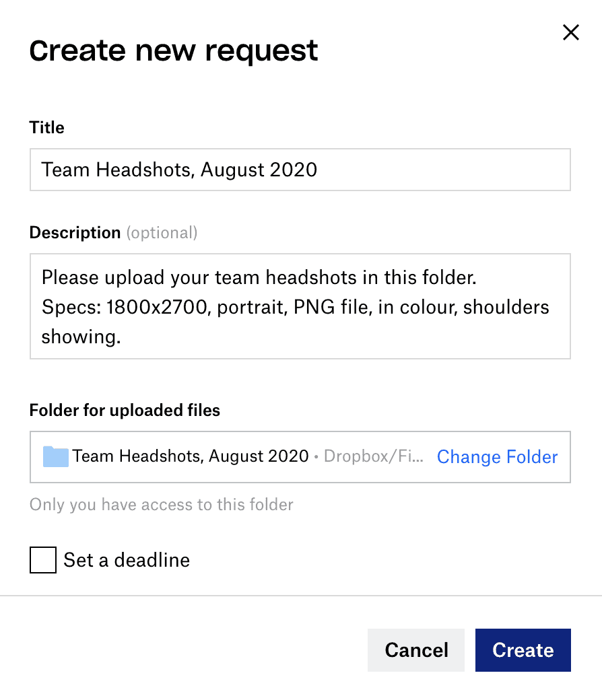602x700 pixels.
Task: Click the "Folder for uploaded files" label
Action: pos(125,410)
